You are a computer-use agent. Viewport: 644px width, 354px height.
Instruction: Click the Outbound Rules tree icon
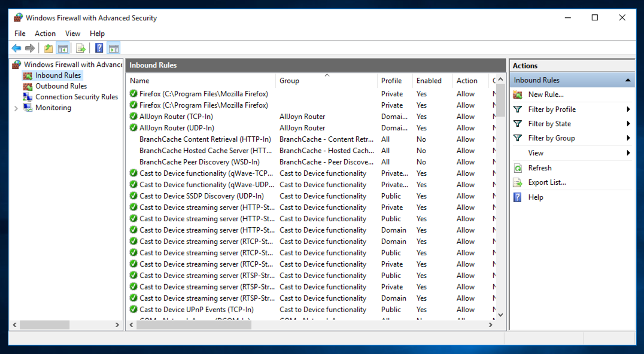[x=28, y=86]
